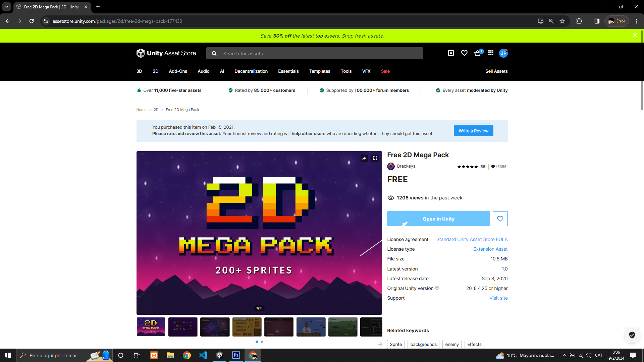Open the Templates category

[319, 71]
